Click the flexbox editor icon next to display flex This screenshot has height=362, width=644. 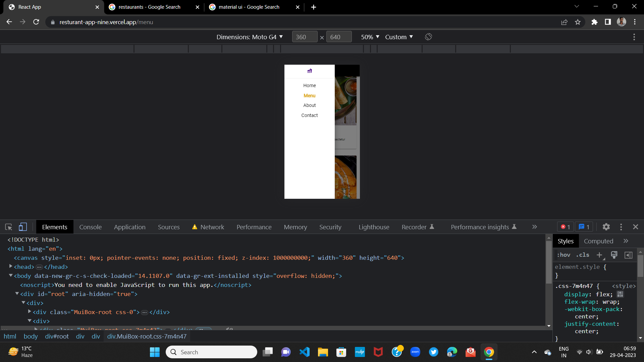tap(620, 294)
